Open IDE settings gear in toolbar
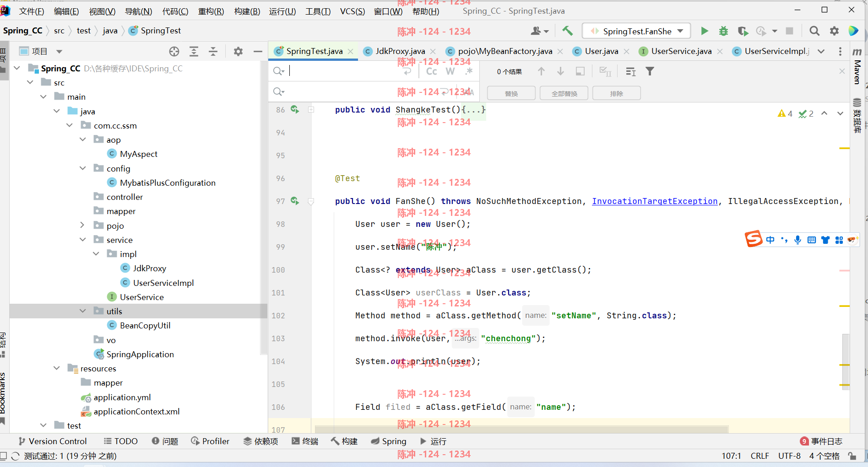868x467 pixels. [x=834, y=31]
